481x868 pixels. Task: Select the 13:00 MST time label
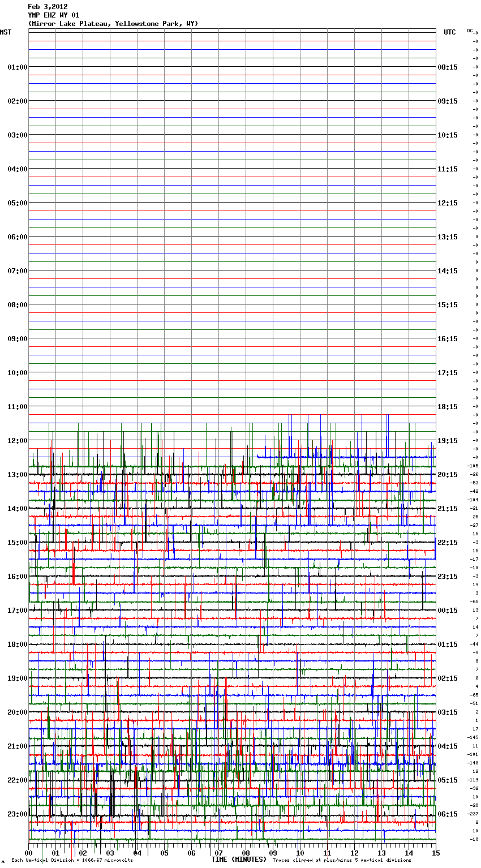click(x=18, y=475)
